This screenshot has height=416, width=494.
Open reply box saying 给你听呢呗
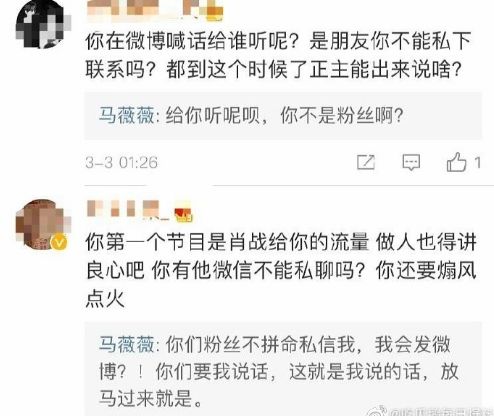pyautogui.click(x=283, y=116)
